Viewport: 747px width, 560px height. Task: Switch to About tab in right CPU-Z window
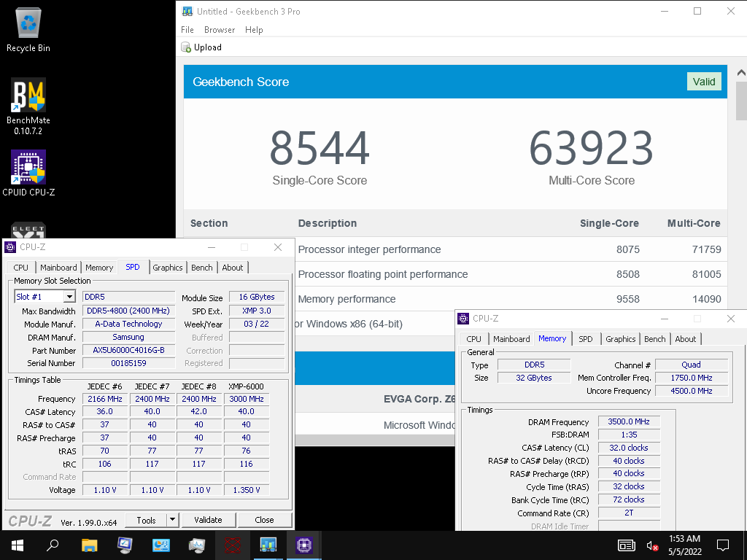coord(686,339)
